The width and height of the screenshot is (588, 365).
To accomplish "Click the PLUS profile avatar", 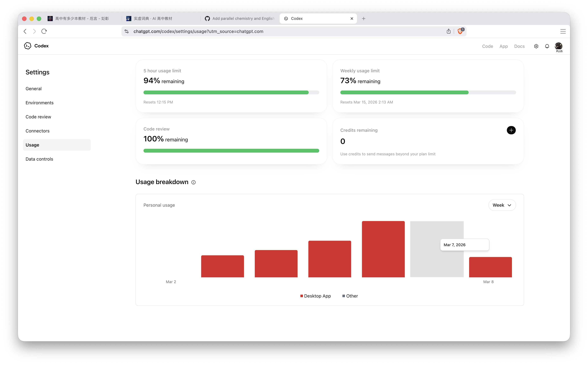I will pos(558,46).
